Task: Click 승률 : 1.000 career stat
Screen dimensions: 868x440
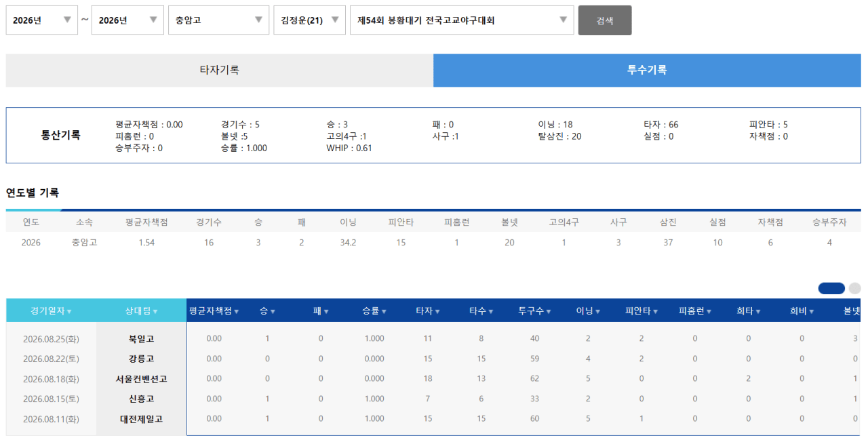Action: (x=243, y=148)
